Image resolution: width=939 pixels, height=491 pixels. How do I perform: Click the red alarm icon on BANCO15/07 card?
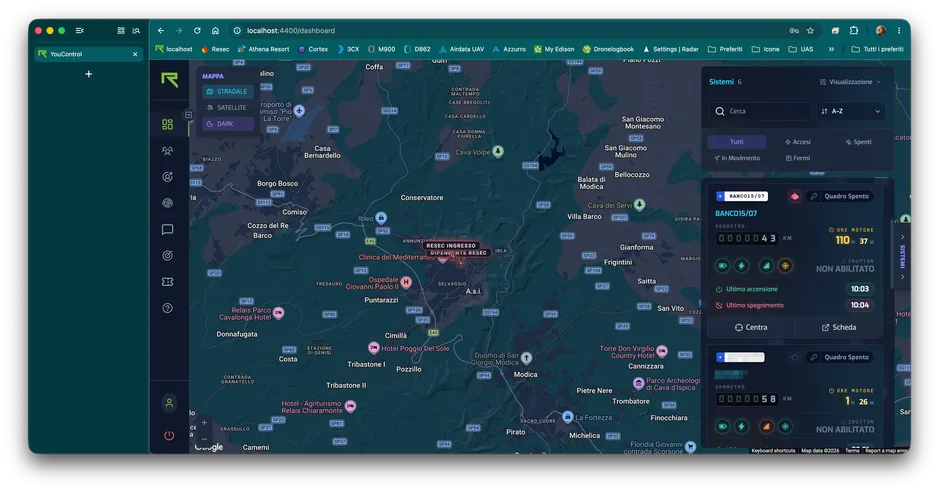[x=794, y=196]
